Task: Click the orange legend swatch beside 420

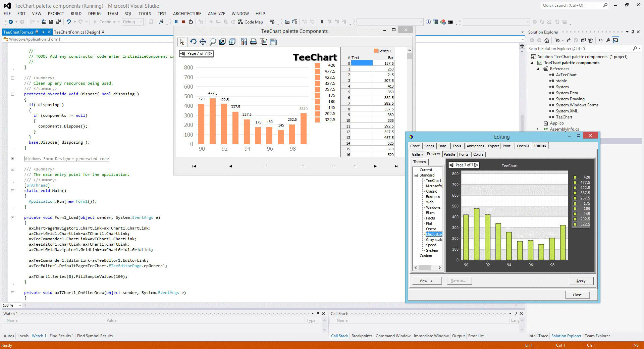Action: pyautogui.click(x=317, y=65)
